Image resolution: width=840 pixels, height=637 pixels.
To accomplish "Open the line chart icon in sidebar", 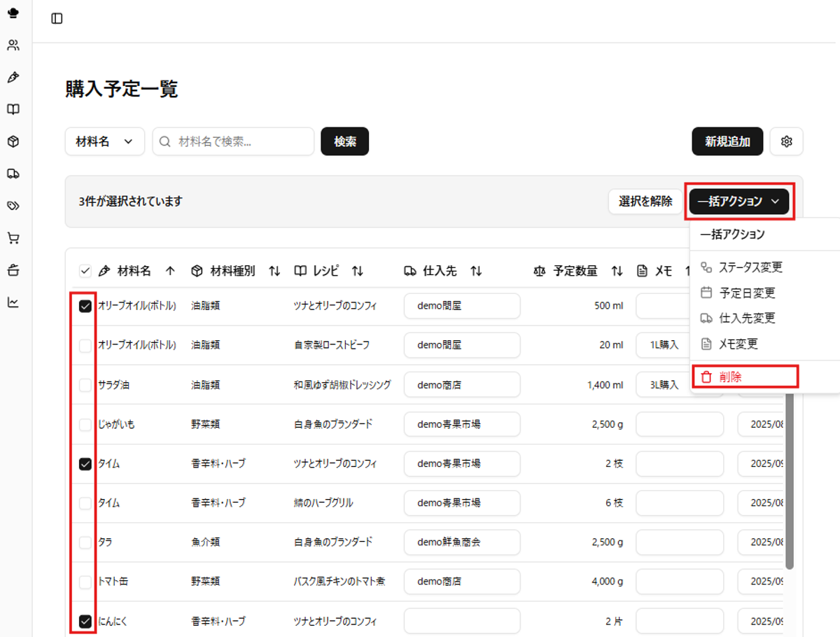I will point(13,302).
